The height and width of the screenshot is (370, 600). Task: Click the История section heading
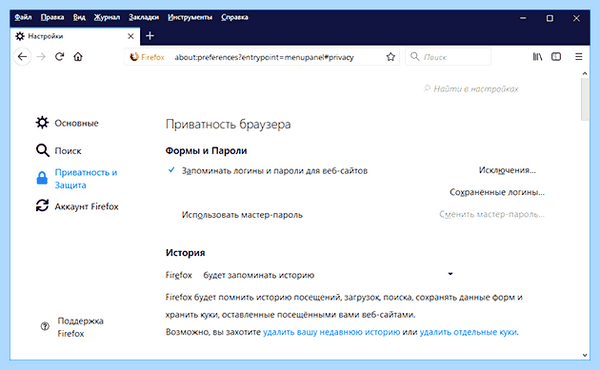pos(185,253)
